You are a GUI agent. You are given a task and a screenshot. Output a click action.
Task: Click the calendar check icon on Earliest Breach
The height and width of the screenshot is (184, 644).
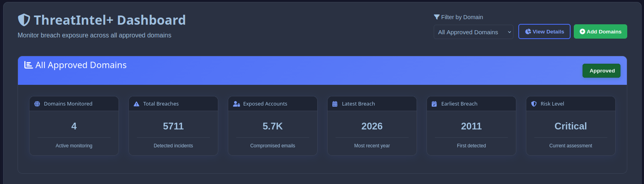434,104
